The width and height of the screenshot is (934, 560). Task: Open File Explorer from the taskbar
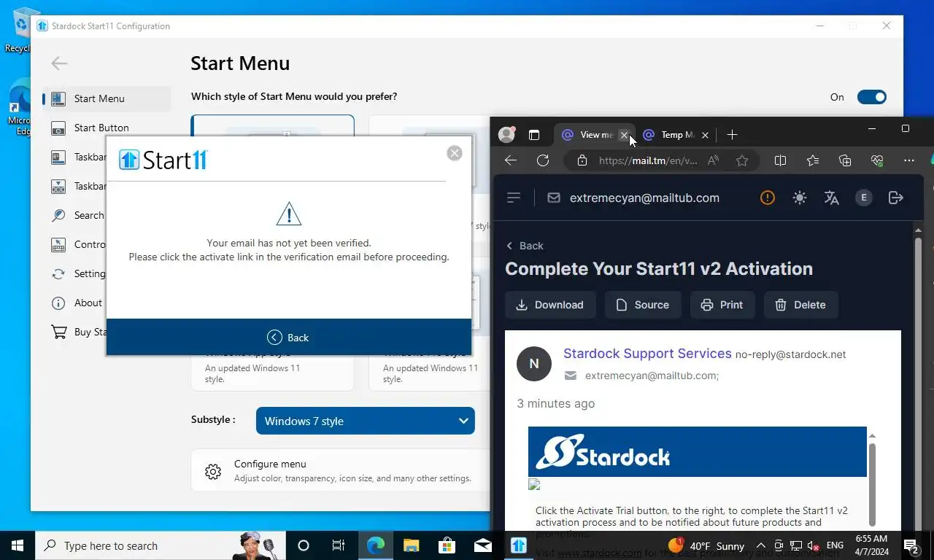(412, 545)
